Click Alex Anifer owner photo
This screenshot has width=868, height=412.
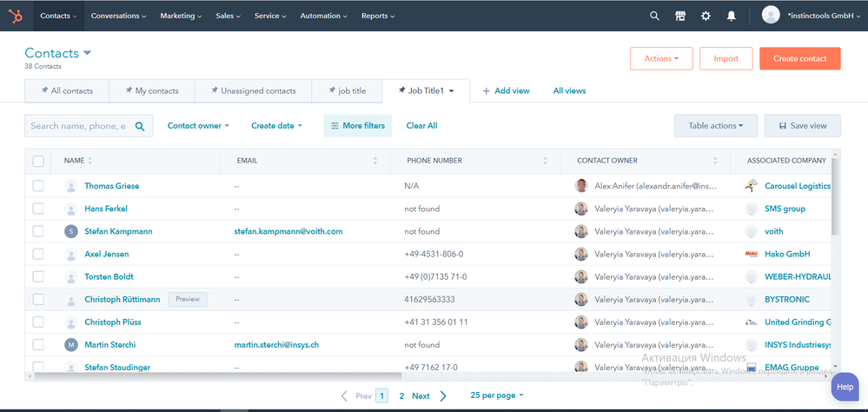point(581,186)
